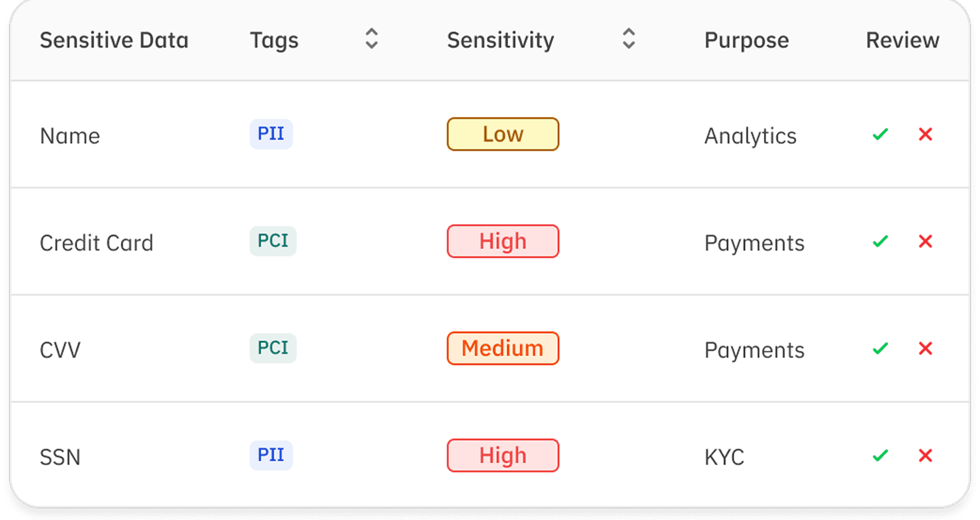980x520 pixels.
Task: Select the PII tag on Name row
Action: (x=271, y=134)
